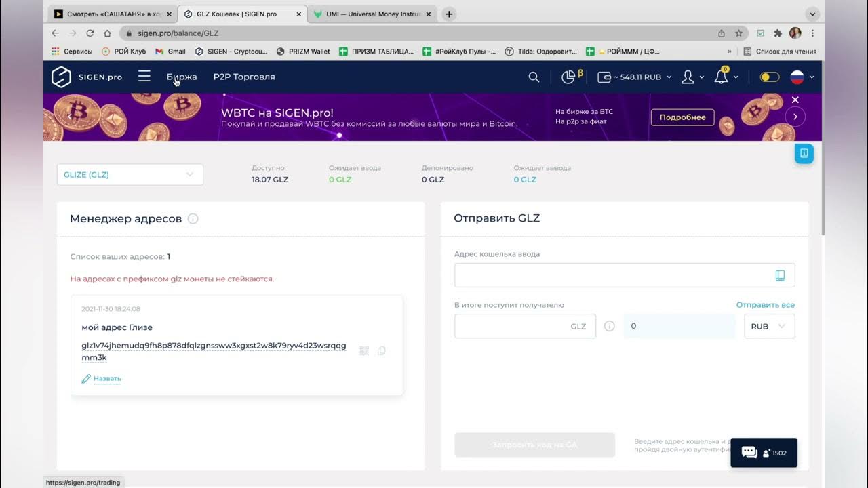Open the hamburger menu
The height and width of the screenshot is (488, 868).
click(144, 77)
